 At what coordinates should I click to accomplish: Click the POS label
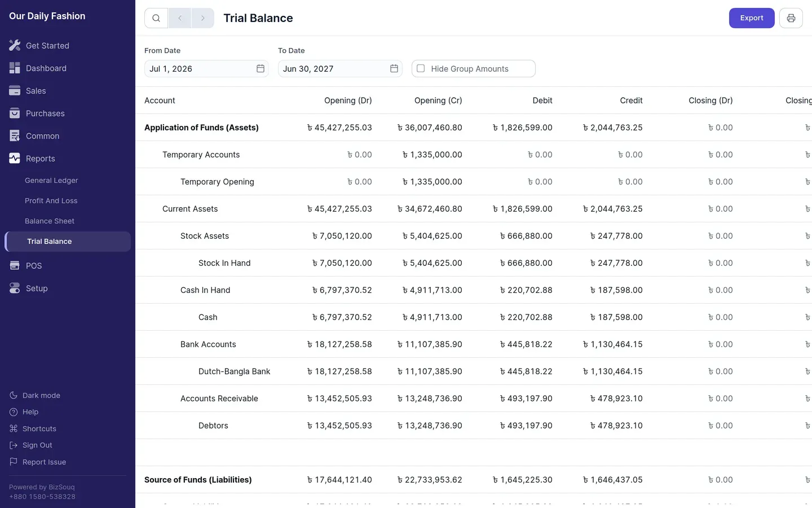(34, 265)
